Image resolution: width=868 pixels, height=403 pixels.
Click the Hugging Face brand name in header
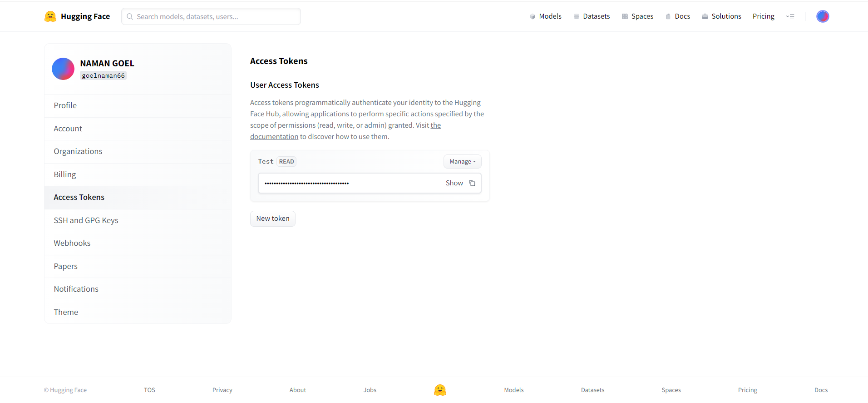point(85,16)
